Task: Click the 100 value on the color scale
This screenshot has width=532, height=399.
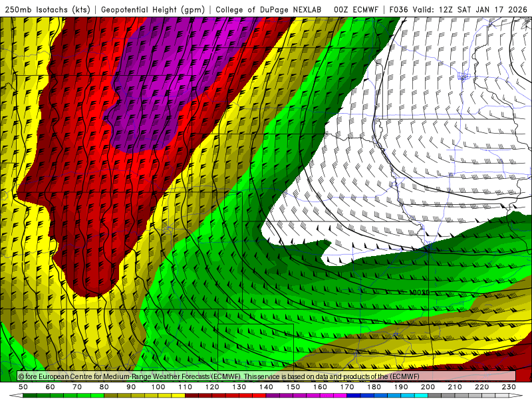Action: point(158,387)
